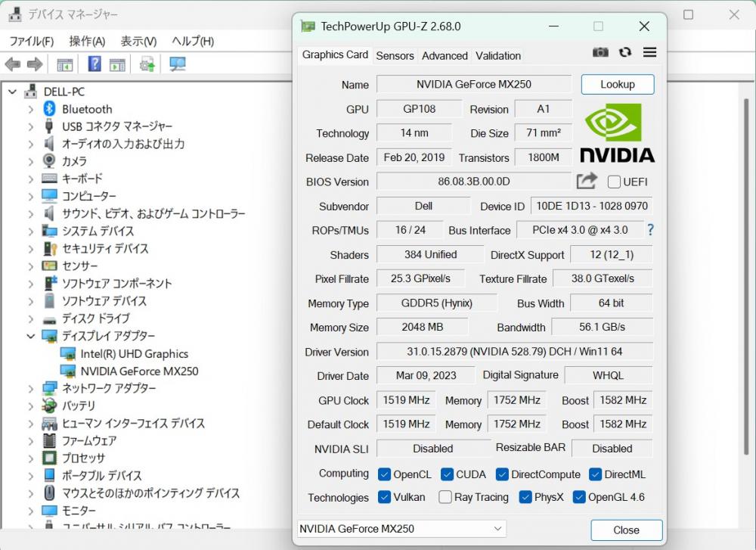Viewport: 756px width, 550px height.
Task: Expand the human interface devices node
Action: pyautogui.click(x=31, y=424)
